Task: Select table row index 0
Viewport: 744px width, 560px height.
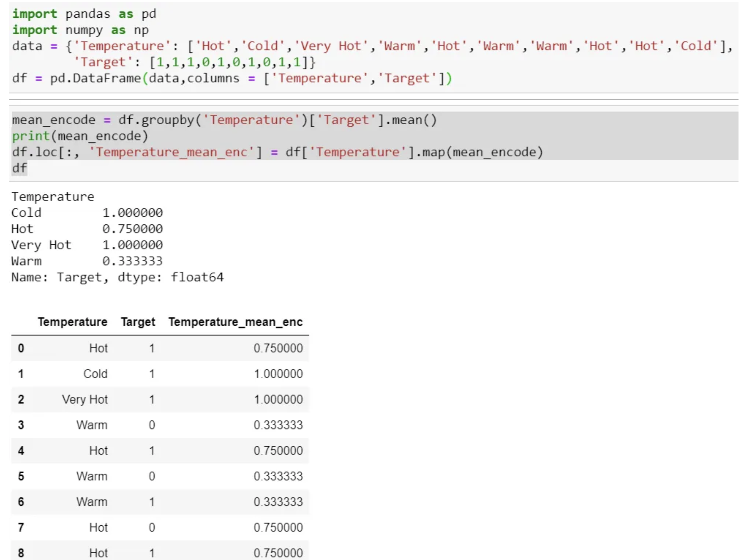Action: pos(21,348)
